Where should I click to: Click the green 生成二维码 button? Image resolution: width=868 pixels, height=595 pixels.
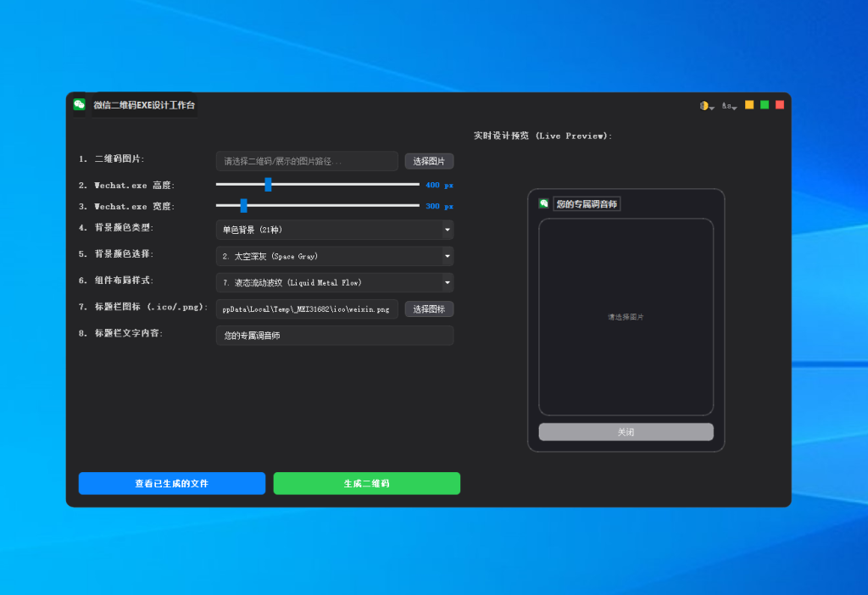tap(366, 483)
